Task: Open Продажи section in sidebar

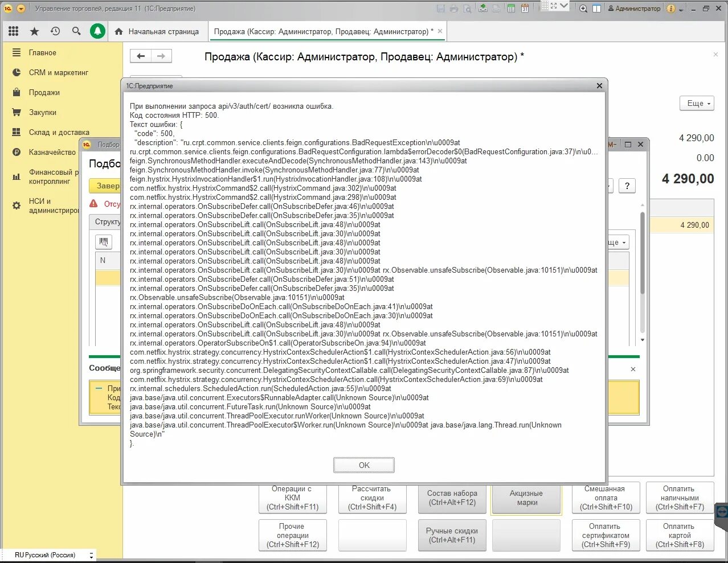Action: coord(44,92)
